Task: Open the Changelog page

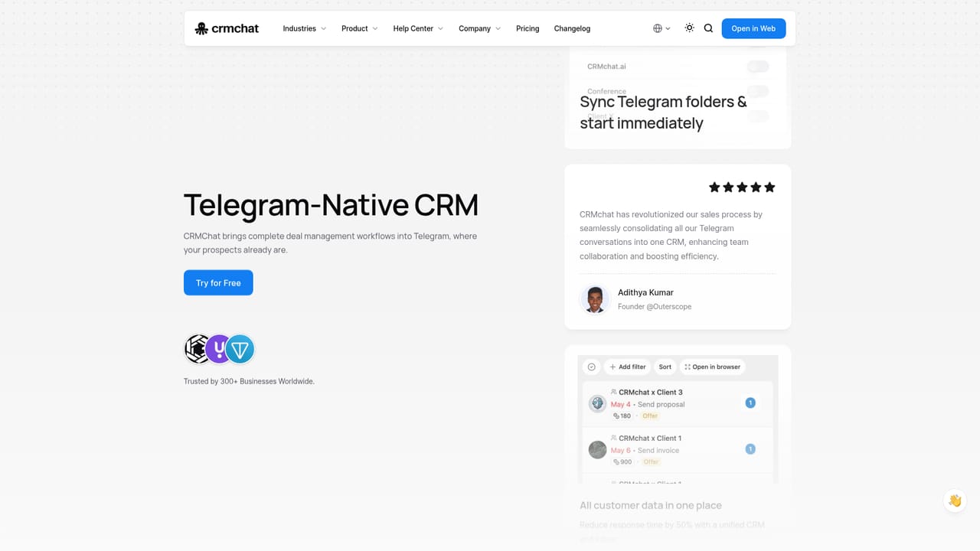Action: 572,28
